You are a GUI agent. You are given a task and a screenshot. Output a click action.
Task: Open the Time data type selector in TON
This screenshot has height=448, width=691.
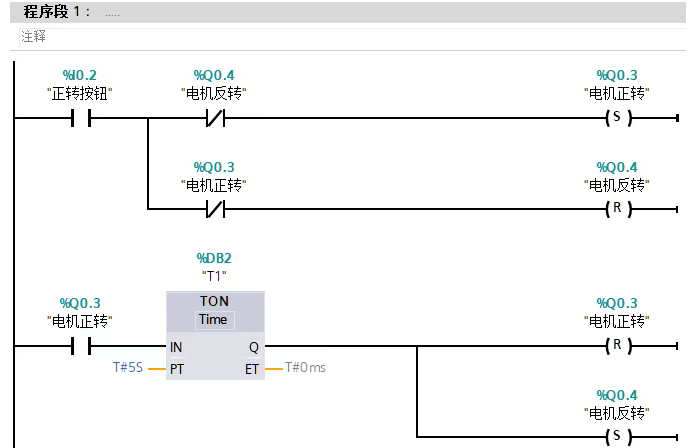click(213, 320)
